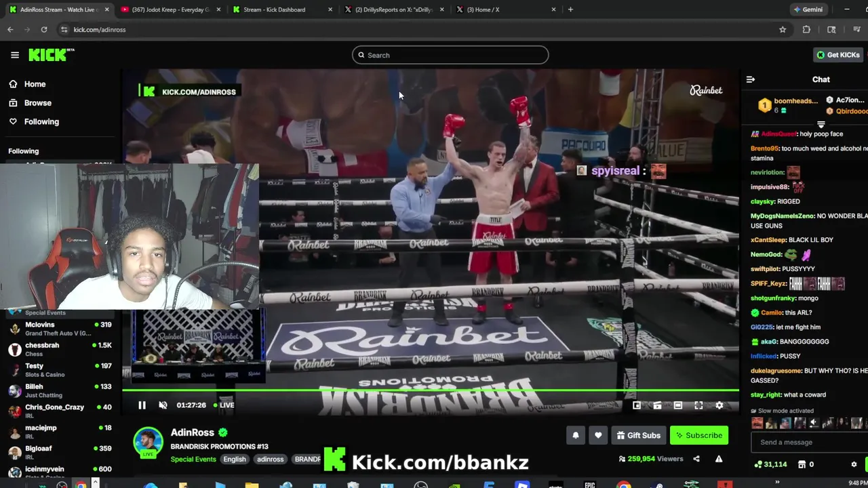Screen dimensions: 868x488
Task: Toggle stream notifications bell
Action: pyautogui.click(x=576, y=436)
